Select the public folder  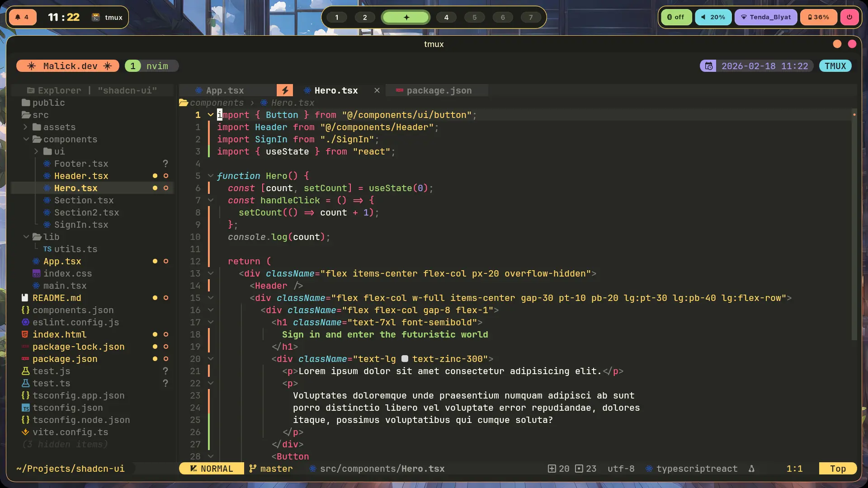pyautogui.click(x=48, y=103)
